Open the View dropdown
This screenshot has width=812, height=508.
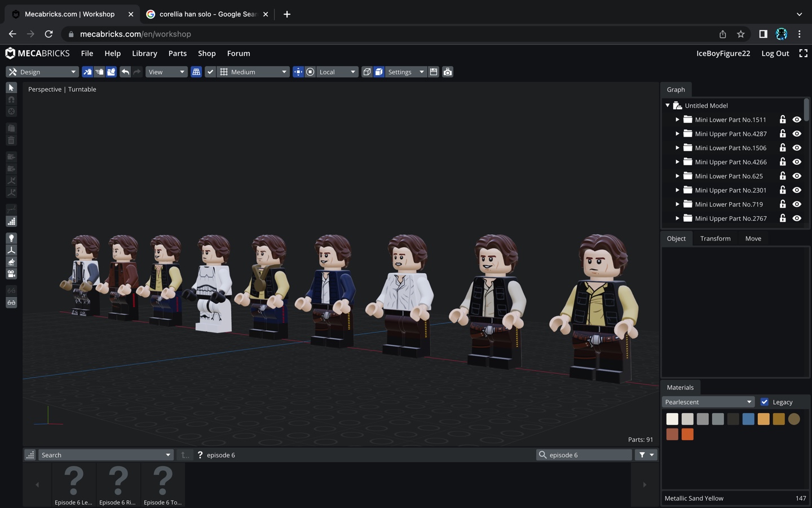(x=167, y=72)
